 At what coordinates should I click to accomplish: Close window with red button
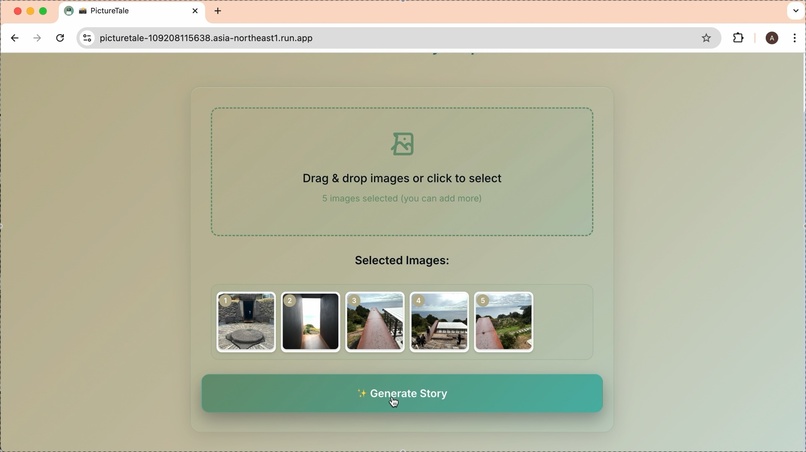(17, 11)
